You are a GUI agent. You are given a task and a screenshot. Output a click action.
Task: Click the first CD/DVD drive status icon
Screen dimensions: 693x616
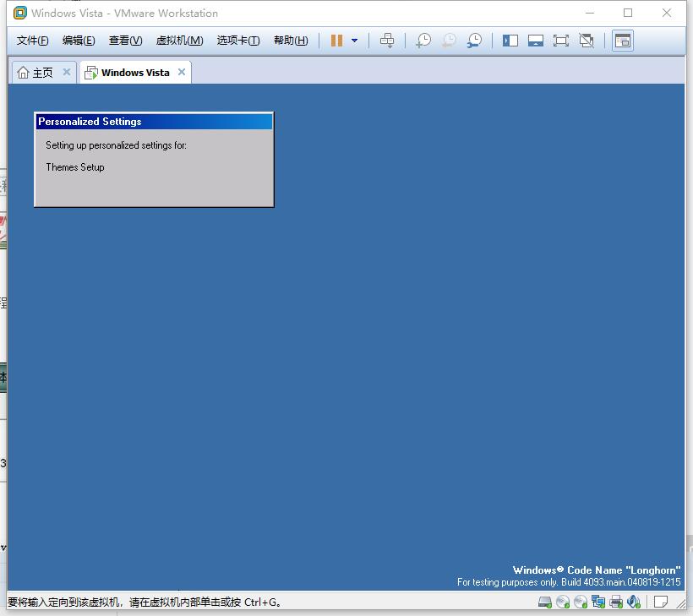(x=563, y=602)
